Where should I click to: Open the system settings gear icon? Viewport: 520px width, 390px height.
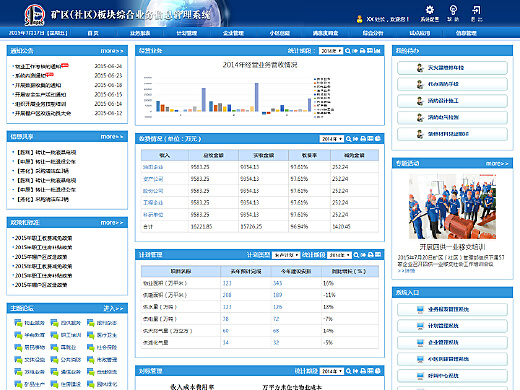(430, 10)
